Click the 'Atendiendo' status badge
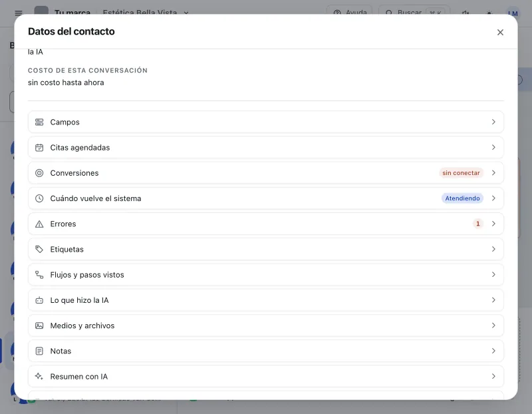This screenshot has width=532, height=414. pos(462,198)
